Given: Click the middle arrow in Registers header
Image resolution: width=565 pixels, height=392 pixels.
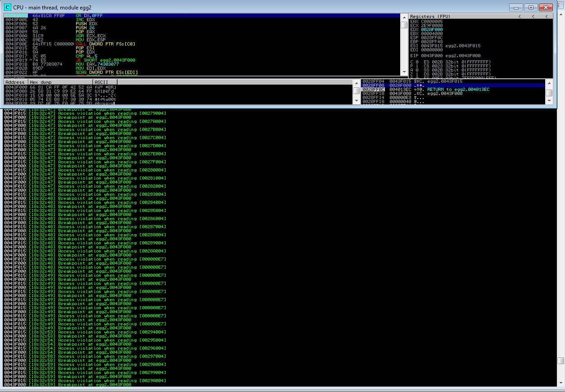Looking at the screenshot, I should (x=533, y=16).
